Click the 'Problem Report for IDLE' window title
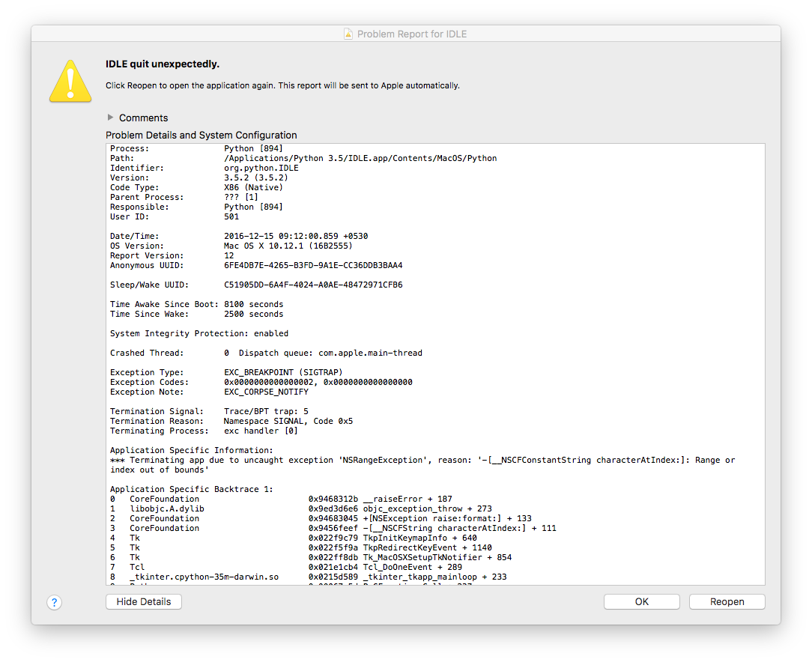This screenshot has width=812, height=662. (x=412, y=34)
